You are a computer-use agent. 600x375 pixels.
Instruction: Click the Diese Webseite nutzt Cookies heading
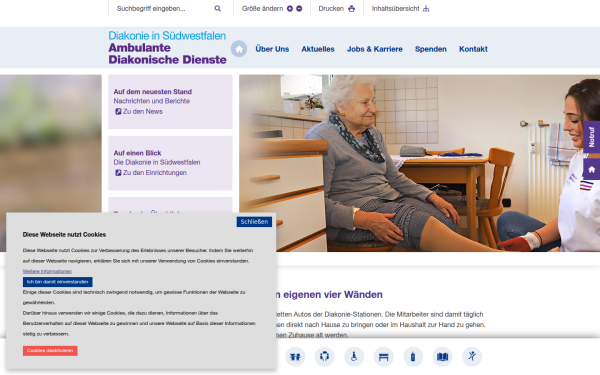(64, 235)
